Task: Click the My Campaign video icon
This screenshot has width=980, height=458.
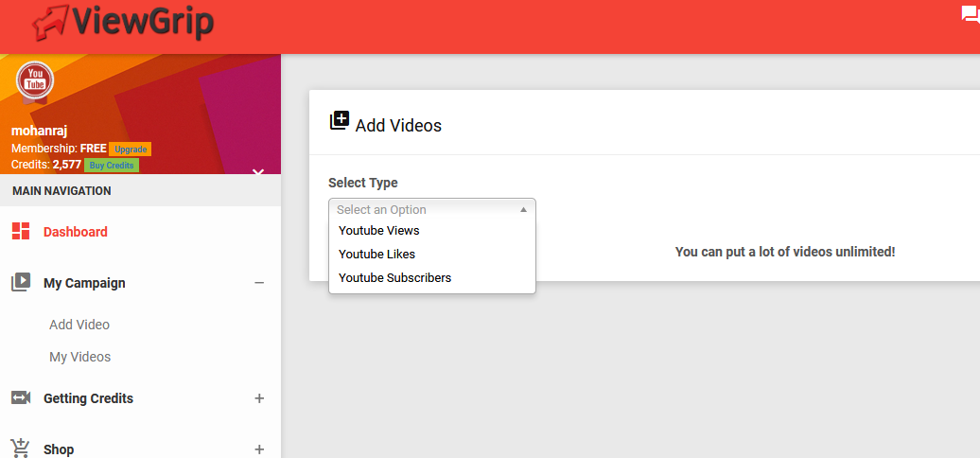Action: pos(21,282)
